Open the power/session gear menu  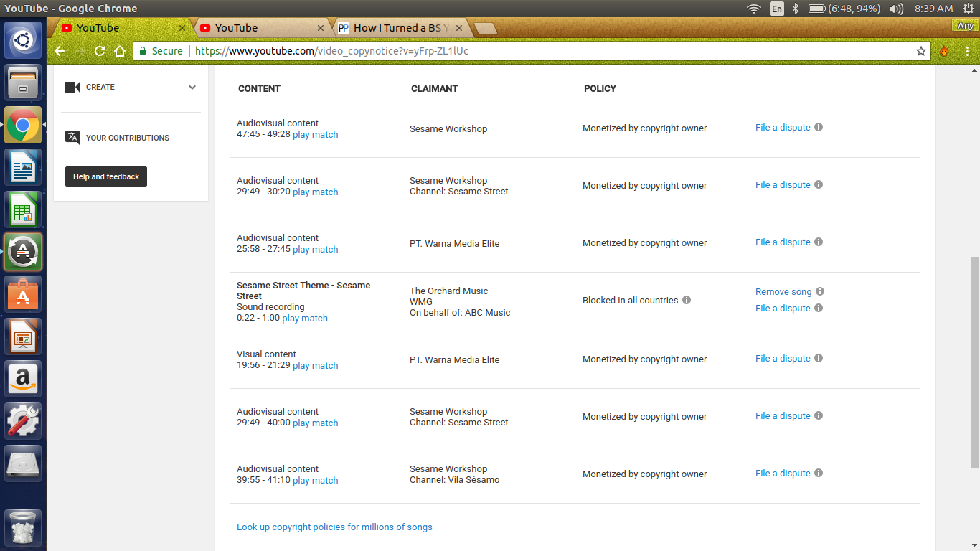click(968, 9)
